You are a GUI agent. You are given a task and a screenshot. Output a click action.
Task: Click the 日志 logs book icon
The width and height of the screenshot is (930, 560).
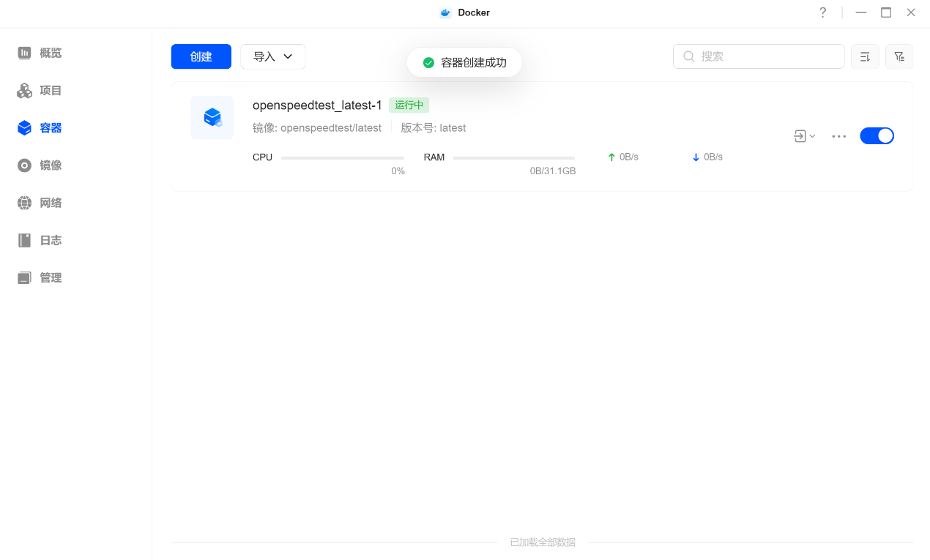click(25, 240)
